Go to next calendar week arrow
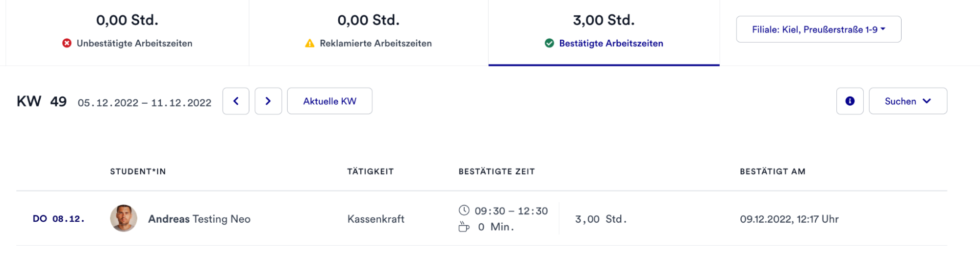The height and width of the screenshot is (259, 980). pos(268,101)
